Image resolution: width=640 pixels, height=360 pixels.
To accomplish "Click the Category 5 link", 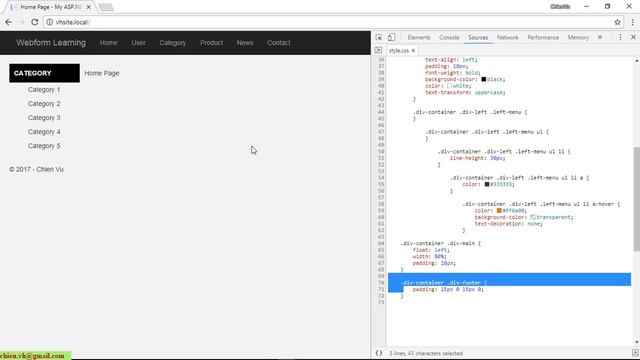I will 44,146.
